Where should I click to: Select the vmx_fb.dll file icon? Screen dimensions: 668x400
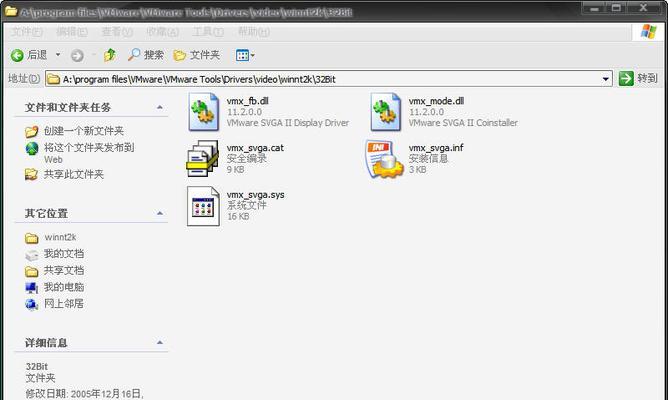coord(204,112)
